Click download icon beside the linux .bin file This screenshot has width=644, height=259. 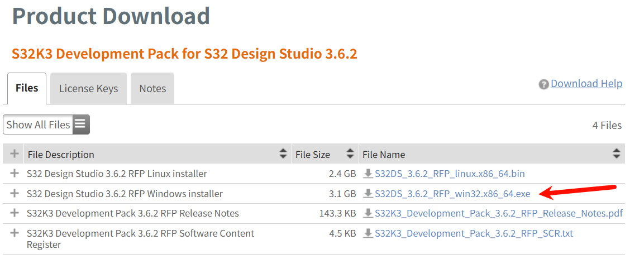click(369, 174)
